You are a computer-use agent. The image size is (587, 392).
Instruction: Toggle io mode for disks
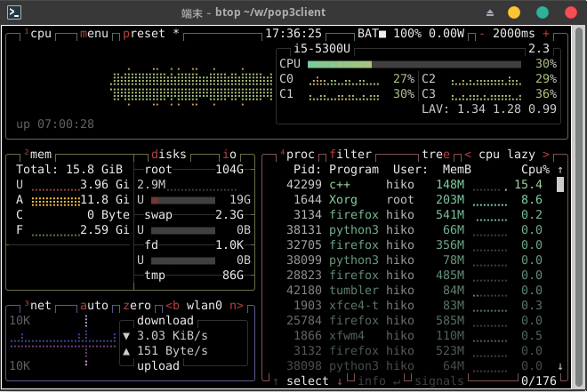(x=229, y=154)
